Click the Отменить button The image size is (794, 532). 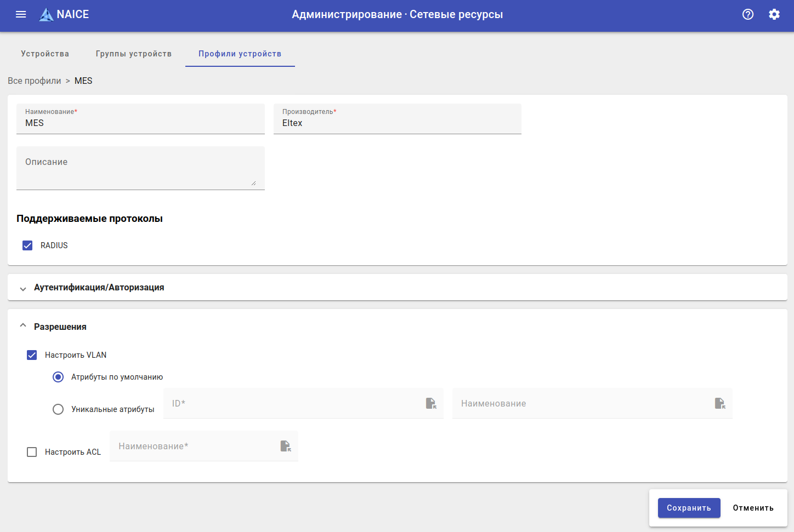(x=753, y=508)
